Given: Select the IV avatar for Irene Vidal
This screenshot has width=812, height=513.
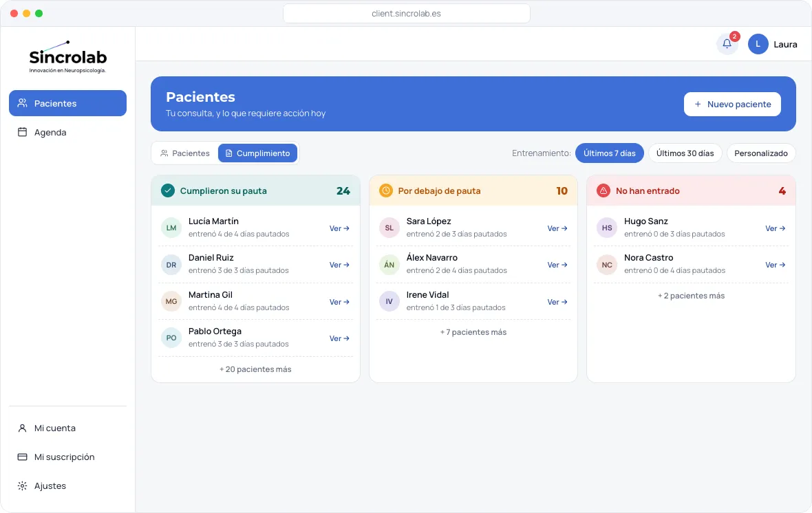Looking at the screenshot, I should pyautogui.click(x=389, y=301).
